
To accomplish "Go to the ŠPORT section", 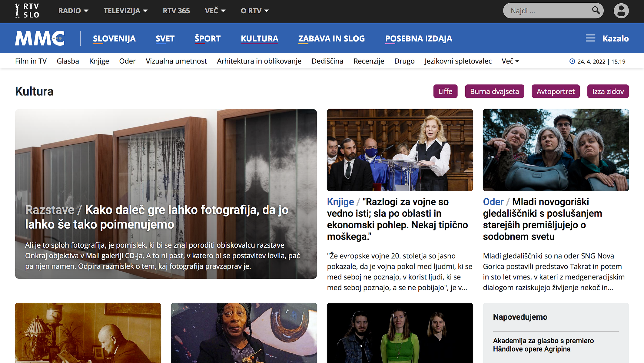I will tap(207, 38).
